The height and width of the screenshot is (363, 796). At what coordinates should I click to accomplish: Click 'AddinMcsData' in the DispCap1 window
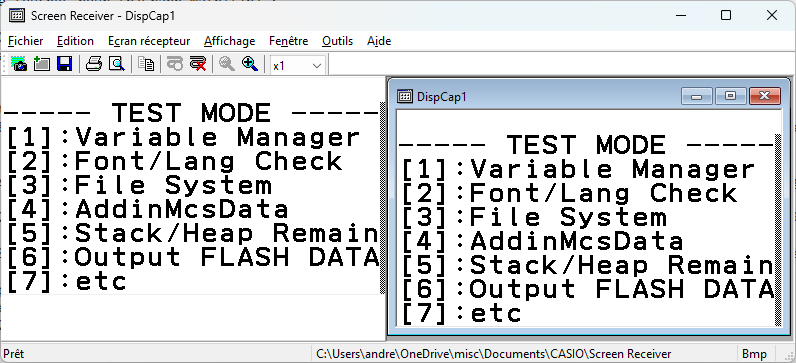577,242
